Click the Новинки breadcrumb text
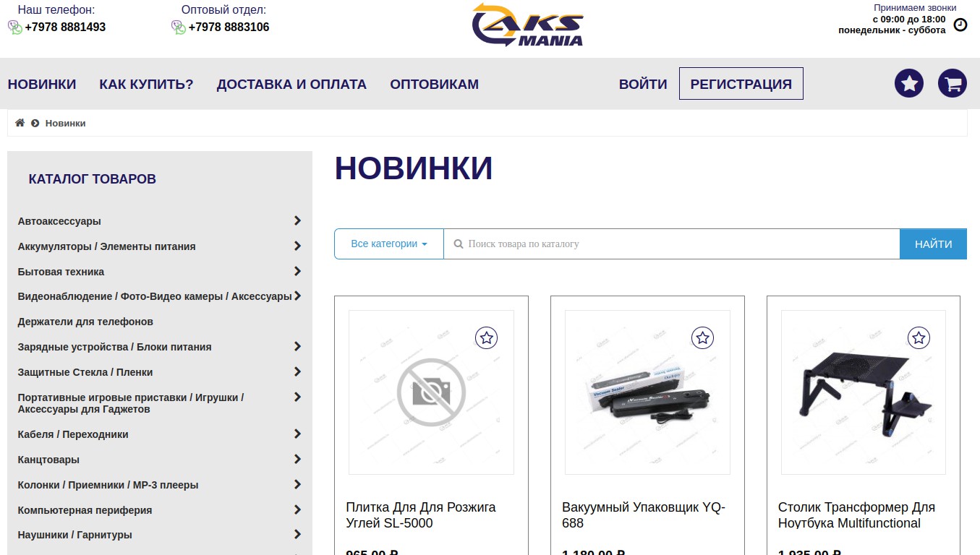Viewport: 980px width, 555px height. 66,124
